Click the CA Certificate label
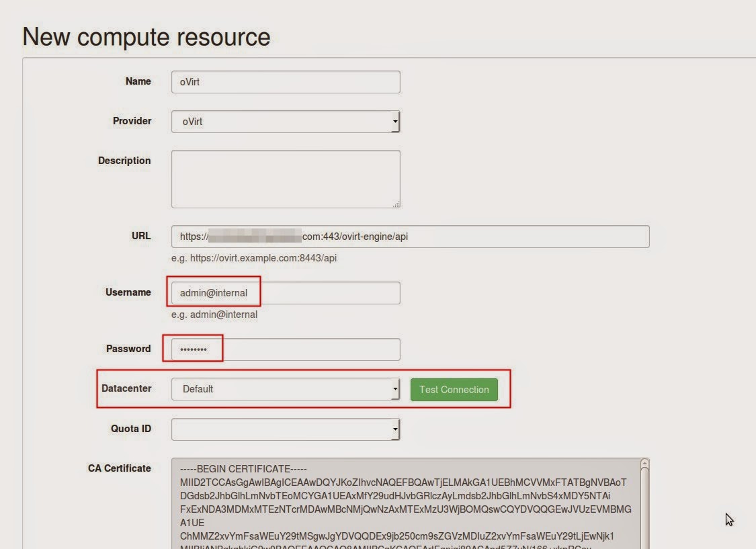756x549 pixels. tap(119, 468)
